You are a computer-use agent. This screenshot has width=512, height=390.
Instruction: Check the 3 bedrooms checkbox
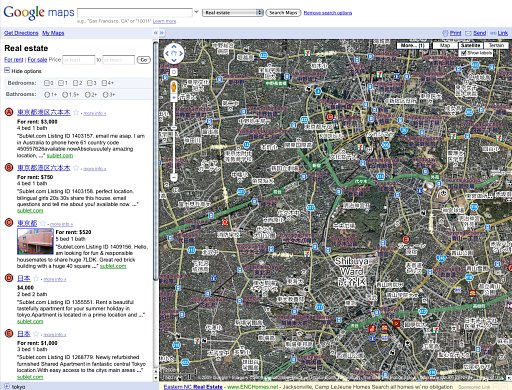coord(90,83)
